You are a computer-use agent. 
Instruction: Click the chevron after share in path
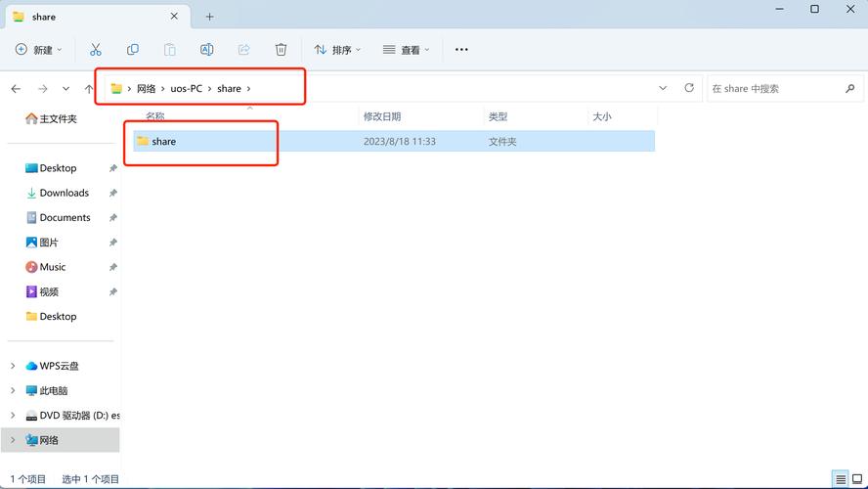248,89
